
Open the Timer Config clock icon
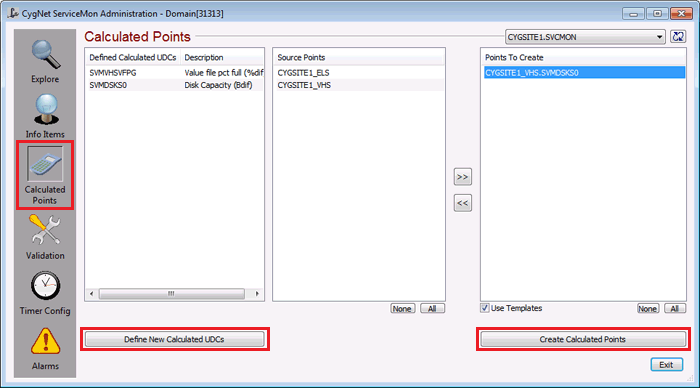45,286
